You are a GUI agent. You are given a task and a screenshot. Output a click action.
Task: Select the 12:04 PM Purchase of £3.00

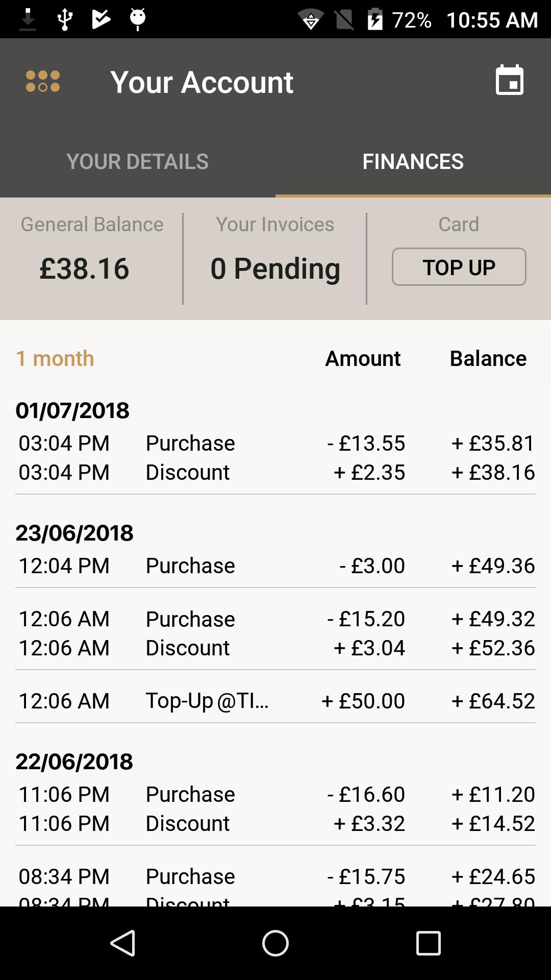pyautogui.click(x=275, y=566)
